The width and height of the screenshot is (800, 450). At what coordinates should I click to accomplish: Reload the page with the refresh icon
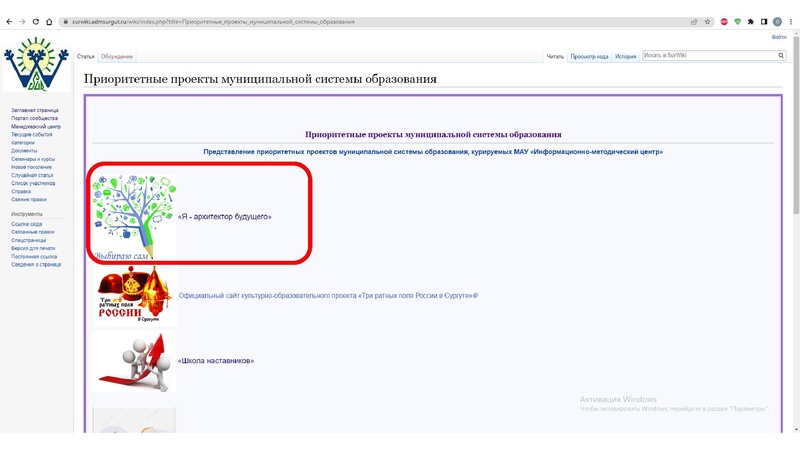click(x=36, y=22)
